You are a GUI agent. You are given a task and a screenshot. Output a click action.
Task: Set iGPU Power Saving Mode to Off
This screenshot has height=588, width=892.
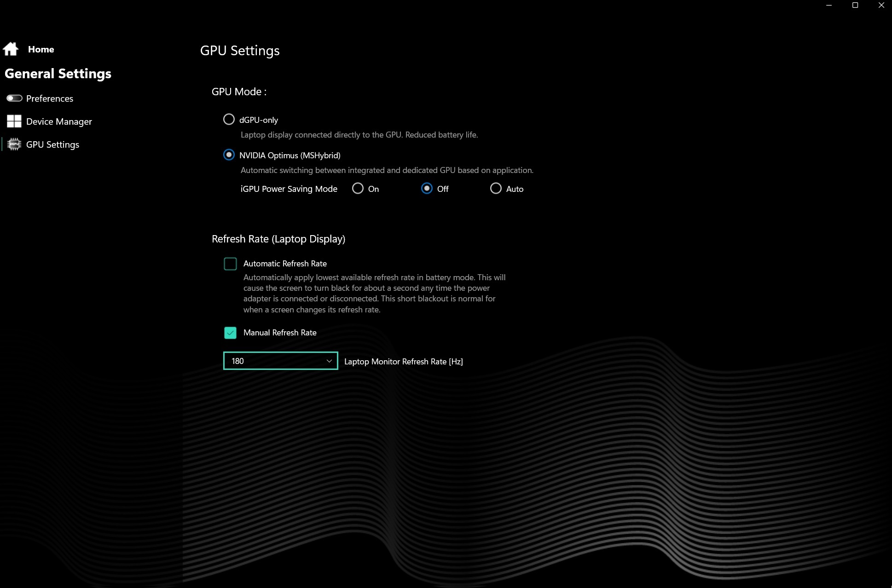(x=427, y=188)
